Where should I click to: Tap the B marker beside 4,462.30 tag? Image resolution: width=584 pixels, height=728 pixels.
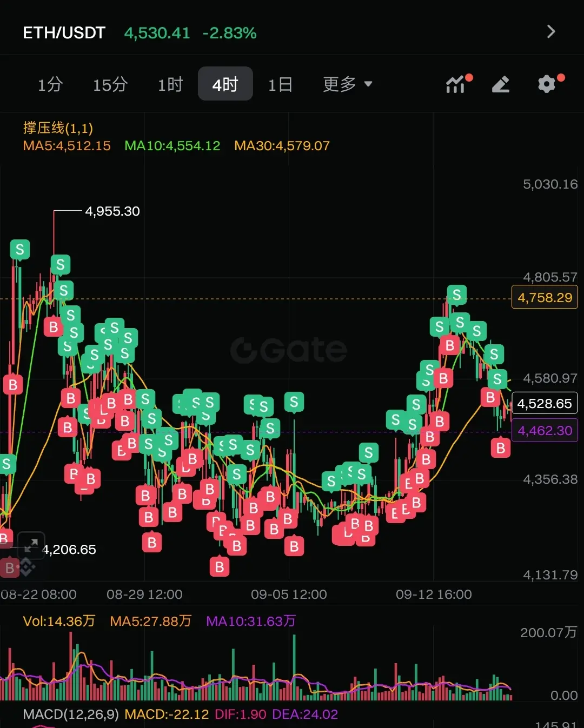pyautogui.click(x=501, y=448)
